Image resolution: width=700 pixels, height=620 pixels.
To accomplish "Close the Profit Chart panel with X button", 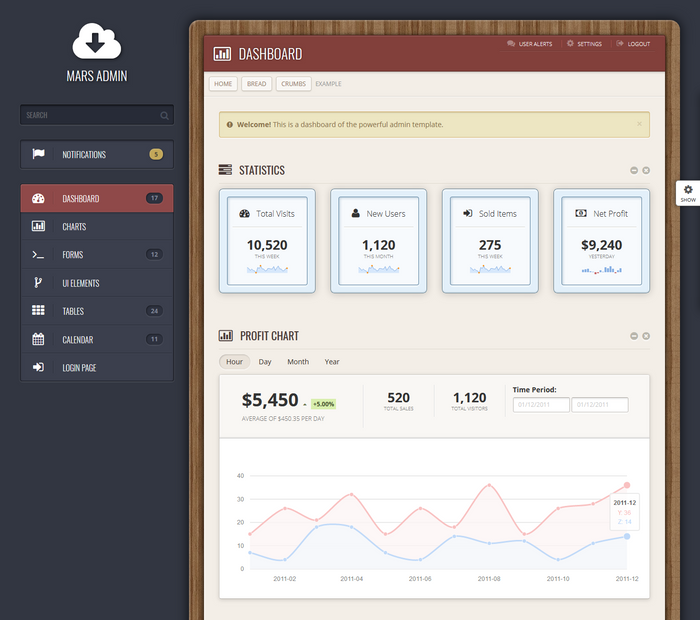I will (x=646, y=336).
